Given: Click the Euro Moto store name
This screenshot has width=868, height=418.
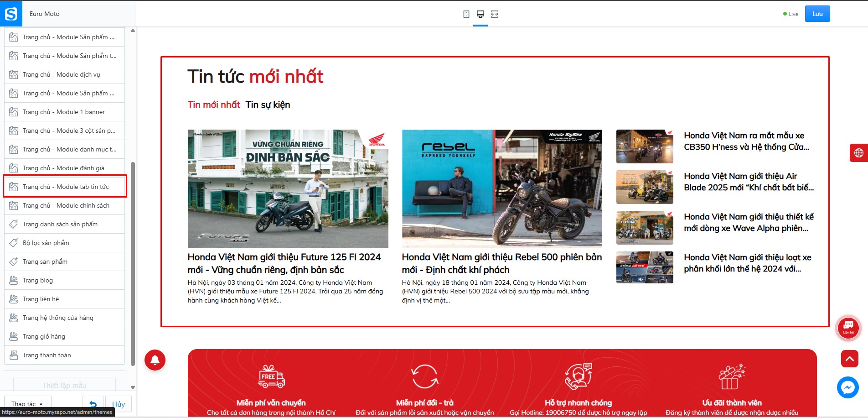Looking at the screenshot, I should pyautogui.click(x=45, y=14).
